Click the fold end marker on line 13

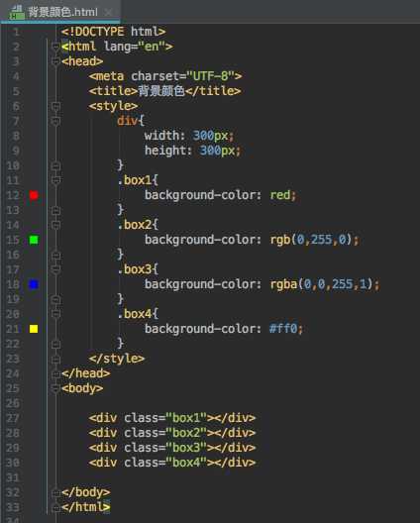[x=56, y=210]
